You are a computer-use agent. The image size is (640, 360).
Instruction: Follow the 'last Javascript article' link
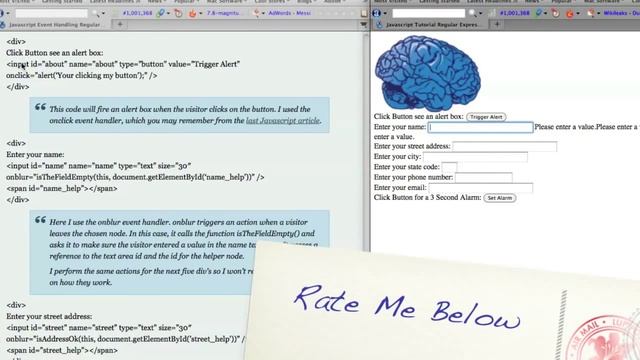point(283,120)
